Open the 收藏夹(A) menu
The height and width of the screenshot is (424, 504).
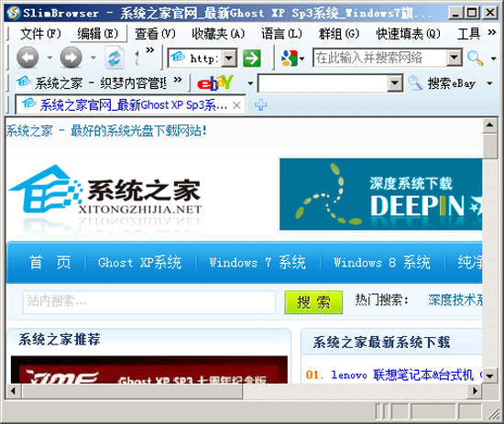[x=218, y=33]
